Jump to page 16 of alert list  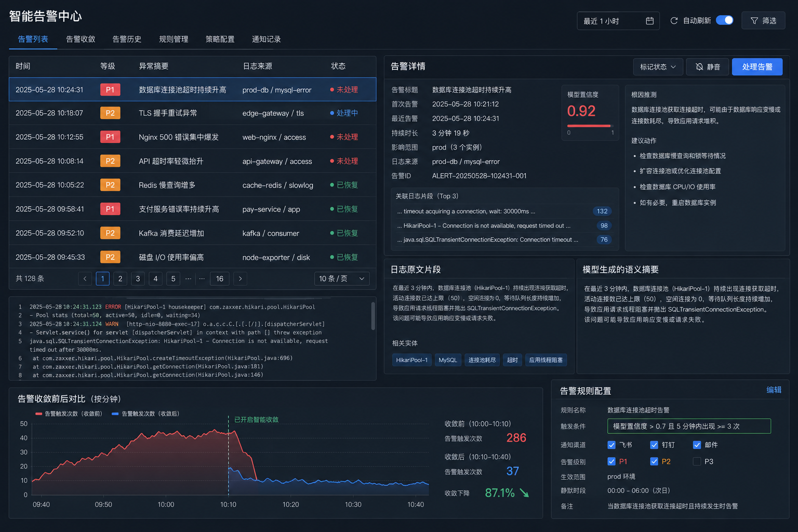click(x=220, y=279)
